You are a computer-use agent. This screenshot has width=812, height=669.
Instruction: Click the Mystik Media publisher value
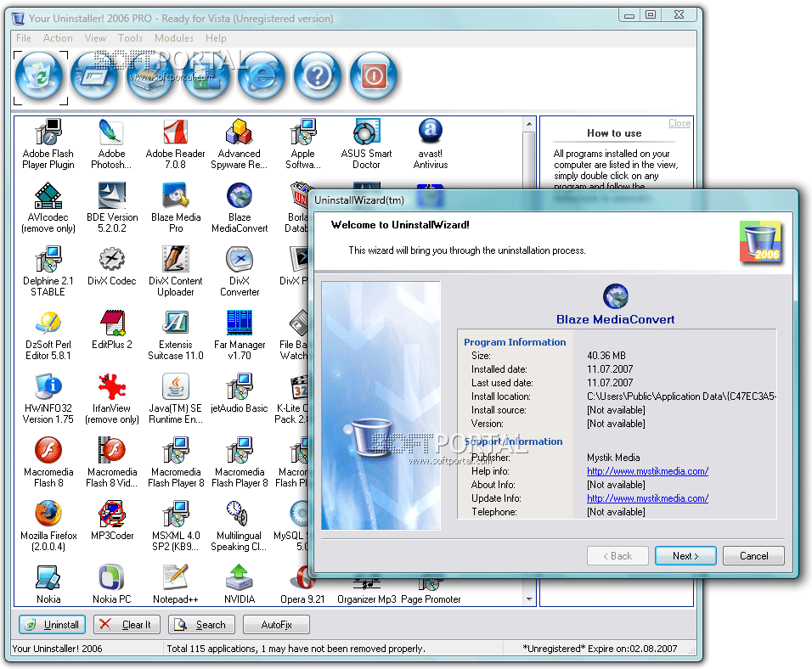(x=613, y=458)
